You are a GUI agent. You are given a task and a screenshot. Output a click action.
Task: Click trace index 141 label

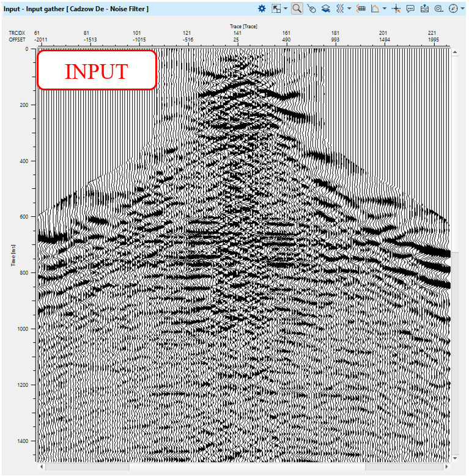[x=237, y=33]
